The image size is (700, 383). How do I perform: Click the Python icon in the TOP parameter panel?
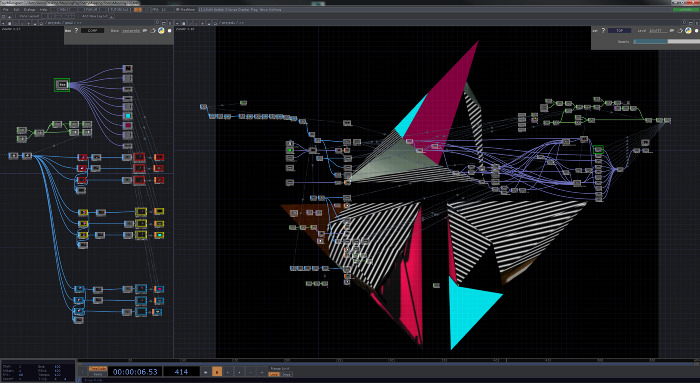point(688,30)
